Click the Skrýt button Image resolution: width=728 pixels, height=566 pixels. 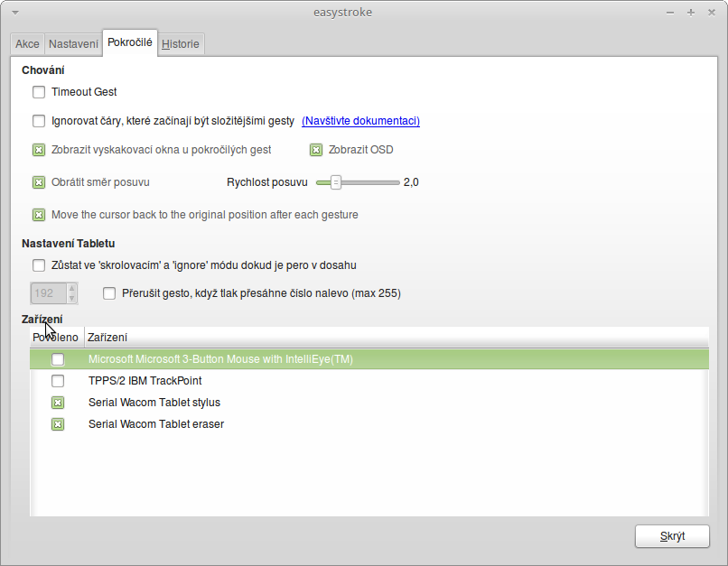(672, 536)
